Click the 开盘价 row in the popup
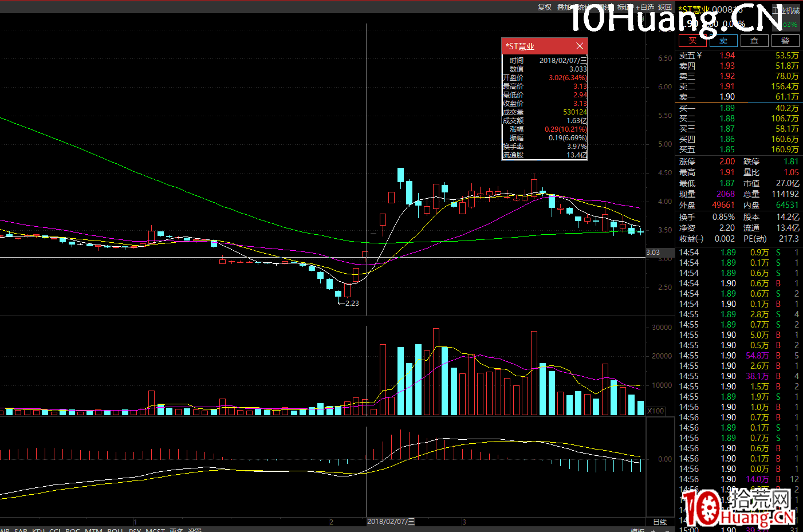803x532 pixels. click(545, 78)
